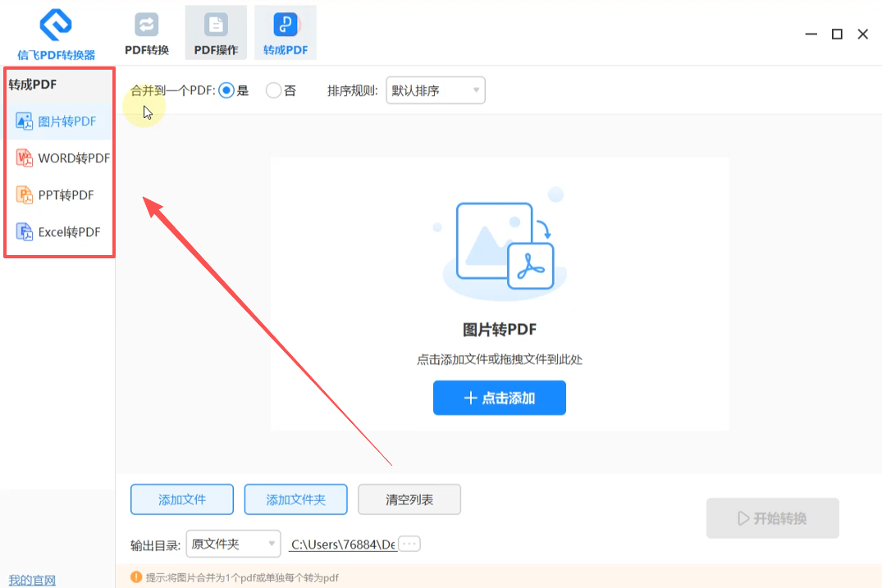This screenshot has width=882, height=588.
Task: Click the 添加文件 button
Action: [182, 499]
